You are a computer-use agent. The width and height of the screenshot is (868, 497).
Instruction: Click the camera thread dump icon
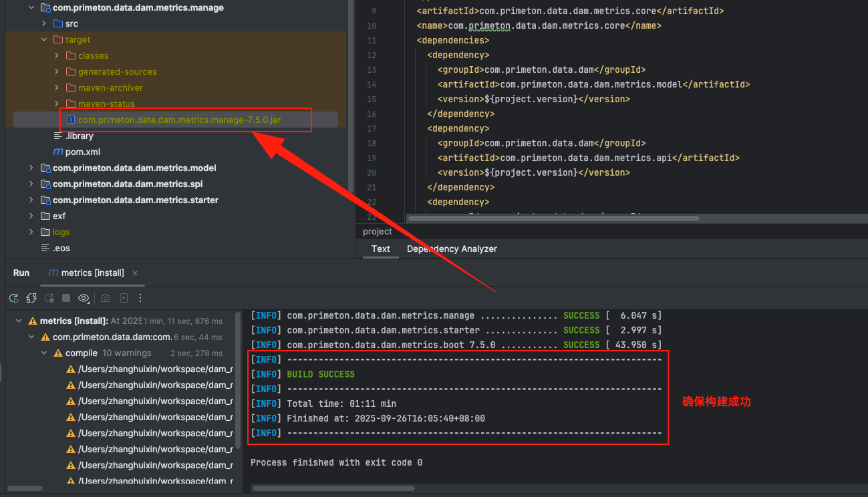click(106, 298)
